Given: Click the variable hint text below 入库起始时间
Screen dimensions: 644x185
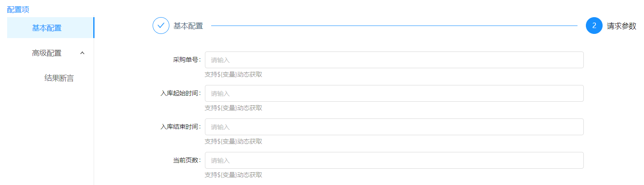Looking at the screenshot, I should click(233, 108).
